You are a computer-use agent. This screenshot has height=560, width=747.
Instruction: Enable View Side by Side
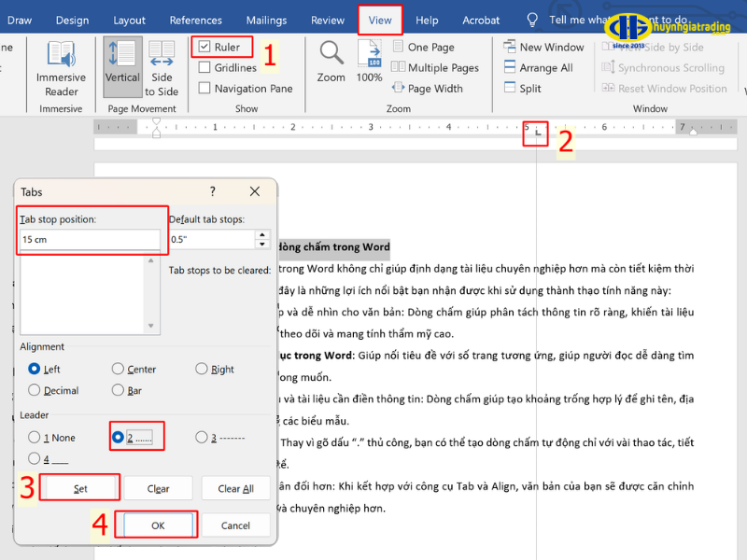click(x=653, y=47)
